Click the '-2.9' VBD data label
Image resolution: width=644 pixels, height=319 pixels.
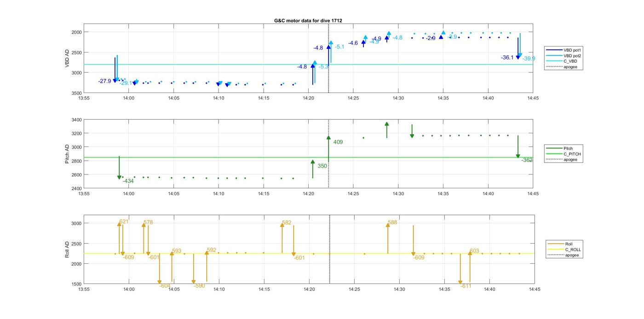pyautogui.click(x=431, y=38)
